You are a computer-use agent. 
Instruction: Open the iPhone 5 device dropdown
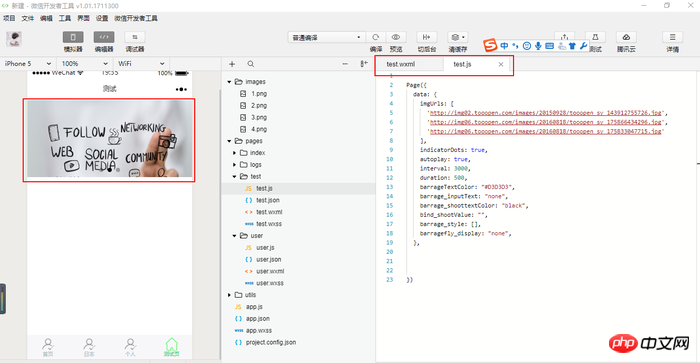[x=28, y=63]
